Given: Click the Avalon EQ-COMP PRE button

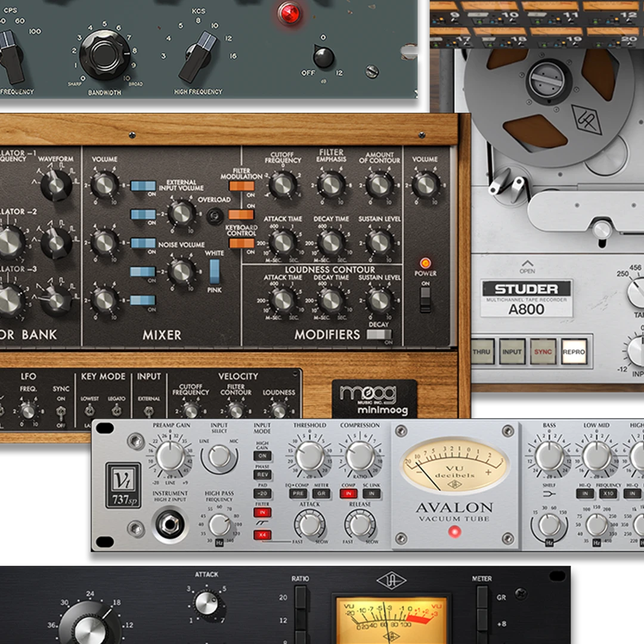Looking at the screenshot, I should point(298,494).
